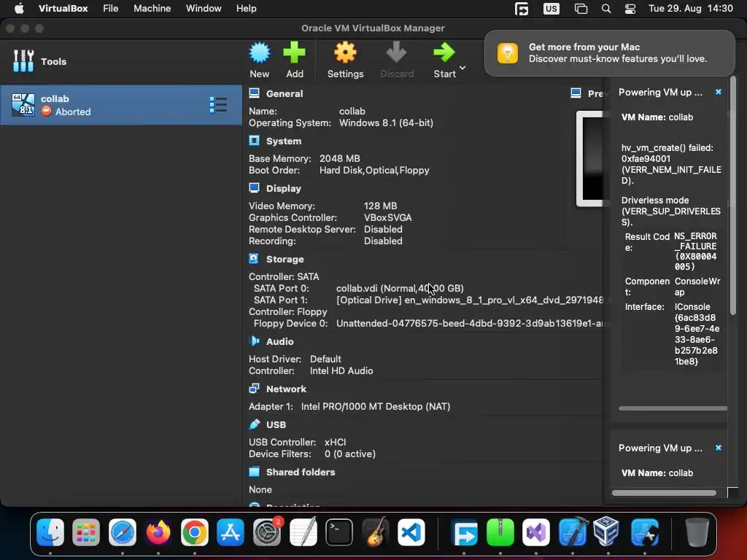Open the Apple menu

pos(19,9)
